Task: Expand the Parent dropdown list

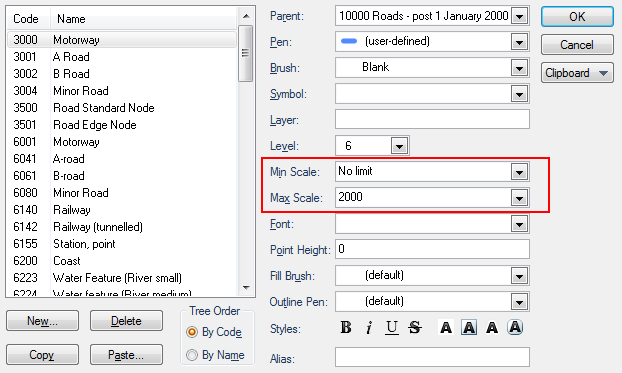Action: (519, 16)
